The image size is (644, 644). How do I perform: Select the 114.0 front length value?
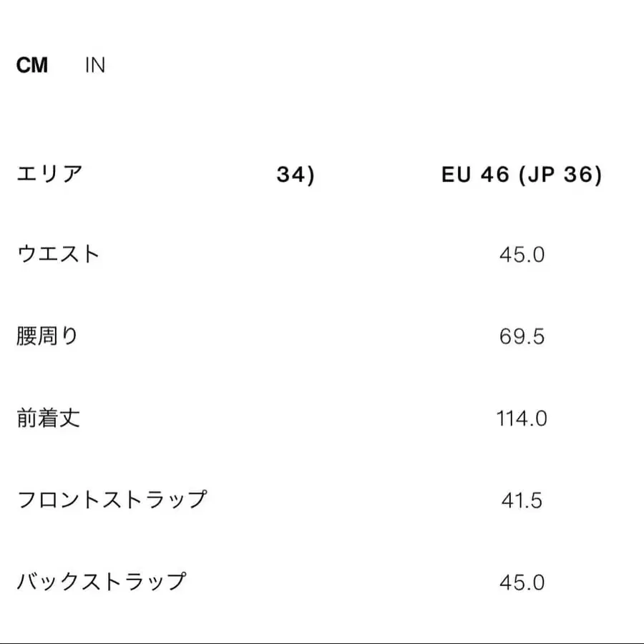click(523, 419)
